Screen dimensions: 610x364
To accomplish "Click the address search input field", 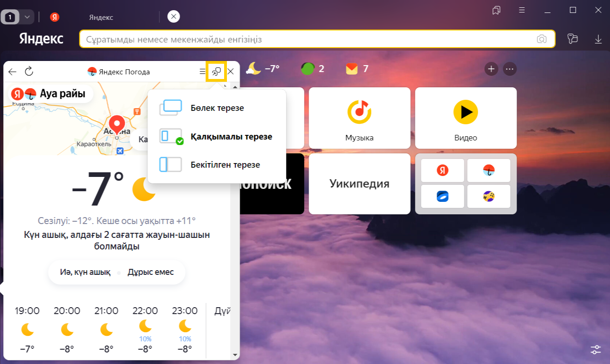I will (305, 39).
